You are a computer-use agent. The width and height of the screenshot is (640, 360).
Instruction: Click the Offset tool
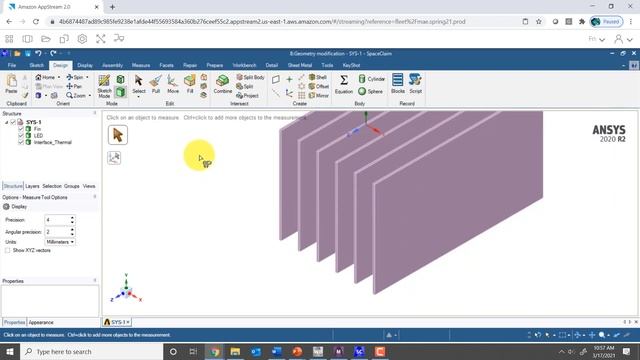coord(318,86)
